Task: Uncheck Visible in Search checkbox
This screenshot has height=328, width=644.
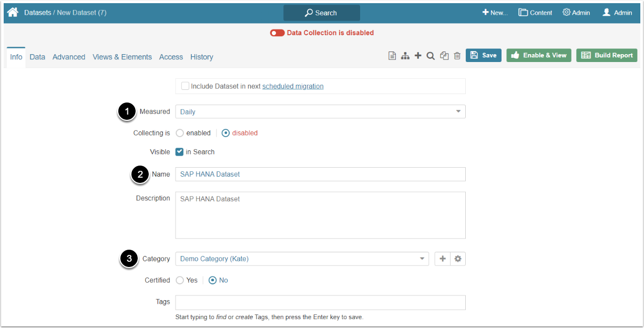Action: pyautogui.click(x=180, y=152)
